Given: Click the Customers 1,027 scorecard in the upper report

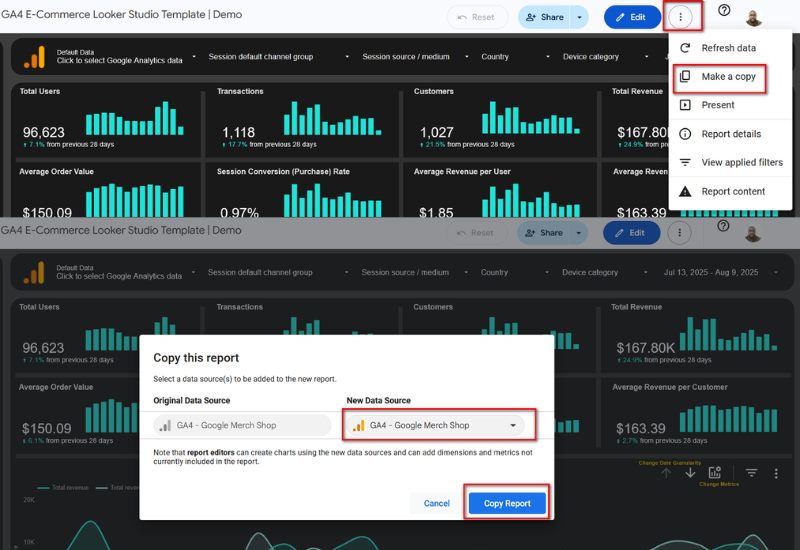Looking at the screenshot, I should tap(499, 120).
